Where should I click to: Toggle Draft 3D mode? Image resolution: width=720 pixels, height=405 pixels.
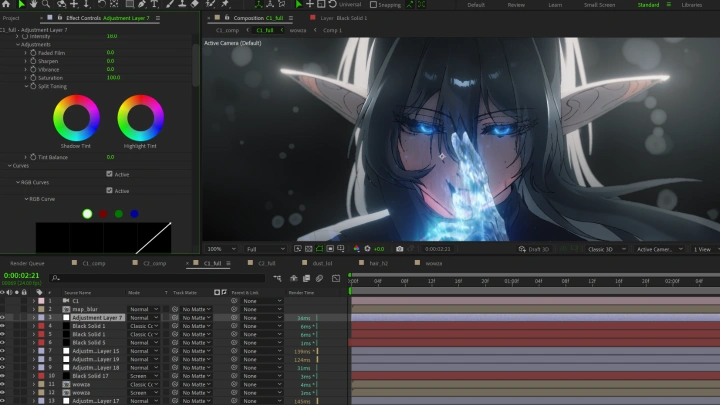point(534,249)
